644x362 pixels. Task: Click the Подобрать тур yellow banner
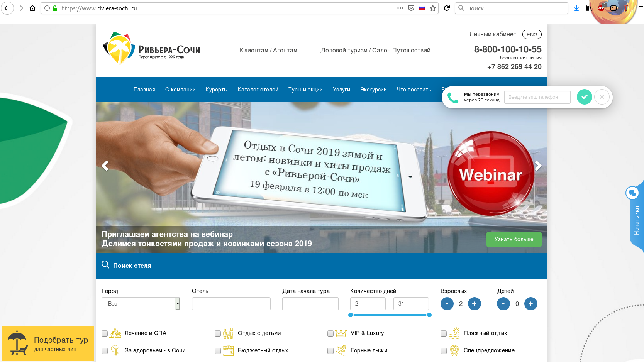point(48,343)
